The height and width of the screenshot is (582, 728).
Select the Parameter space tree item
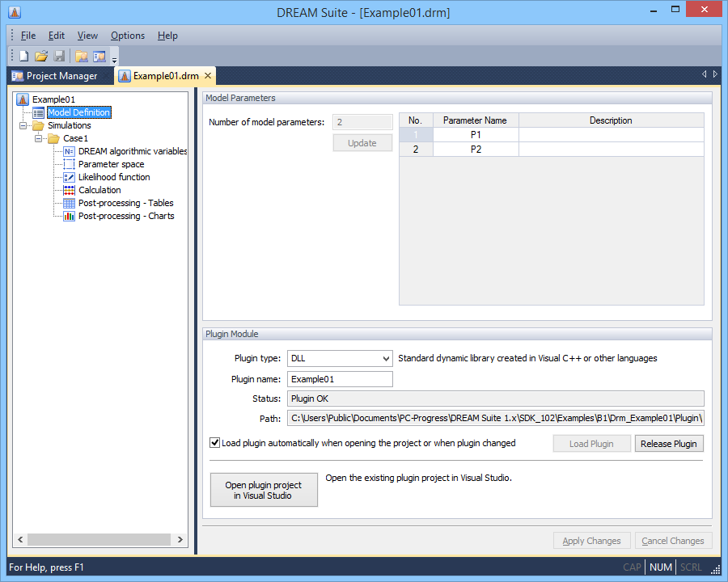(112, 164)
